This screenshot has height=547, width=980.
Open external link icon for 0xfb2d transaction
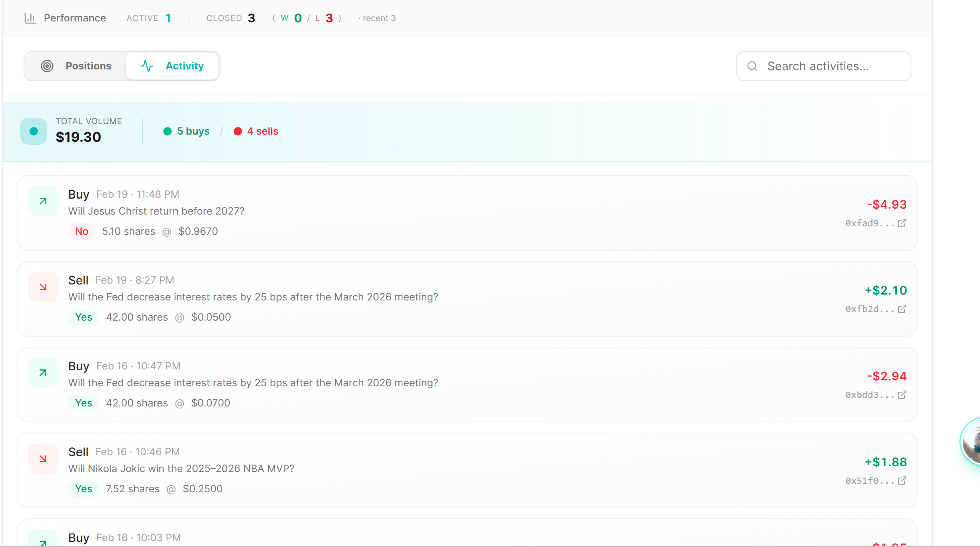tap(902, 309)
